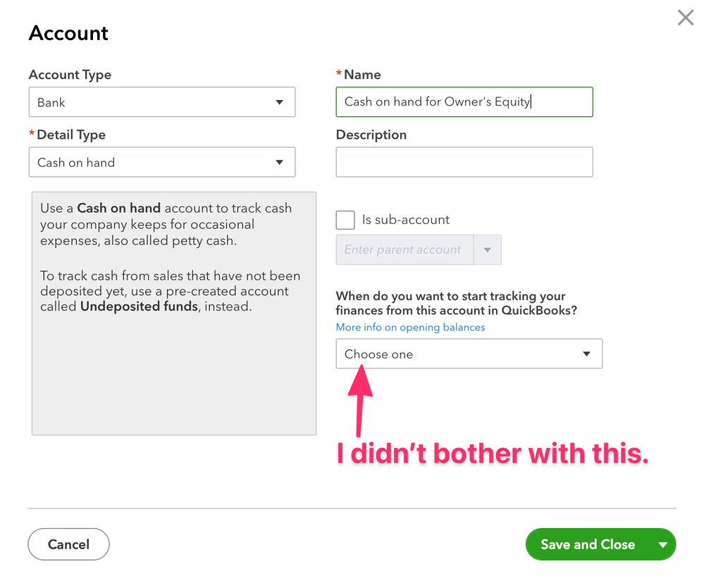Screen dimensions: 704x588
Task: Open More info on opening balances link
Action: 410,327
